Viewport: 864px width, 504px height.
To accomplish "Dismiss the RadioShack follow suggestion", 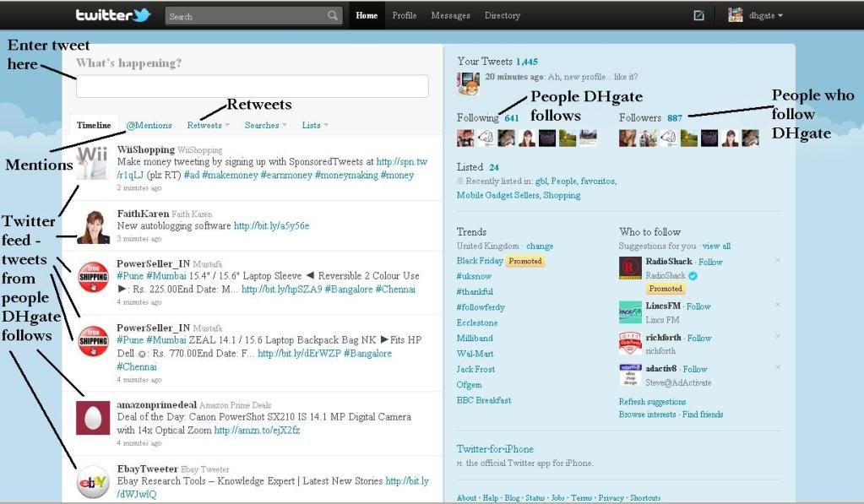I will [778, 260].
